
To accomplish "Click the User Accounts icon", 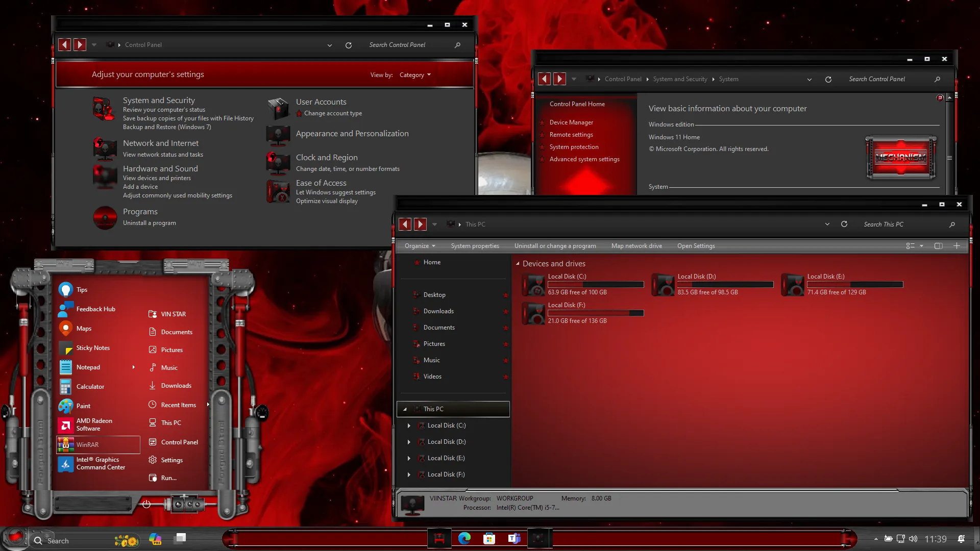I will [x=278, y=109].
